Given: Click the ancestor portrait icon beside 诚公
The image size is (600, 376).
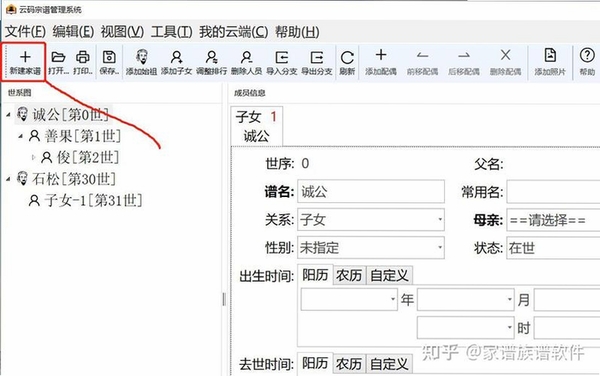Looking at the screenshot, I should [23, 114].
